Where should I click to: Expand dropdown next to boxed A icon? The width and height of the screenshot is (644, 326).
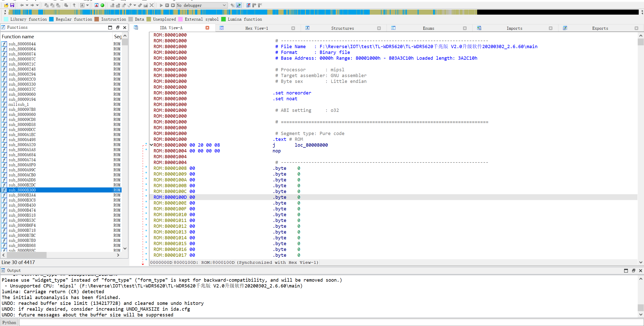[x=88, y=5]
